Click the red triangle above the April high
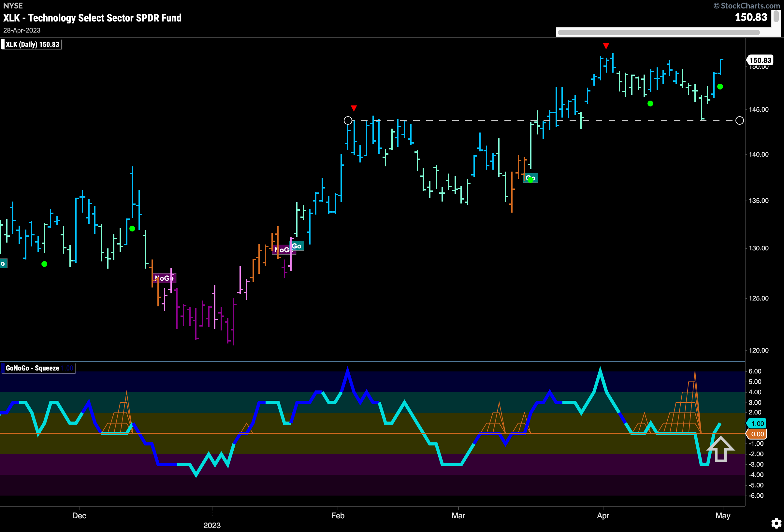This screenshot has width=784, height=532. (x=606, y=46)
